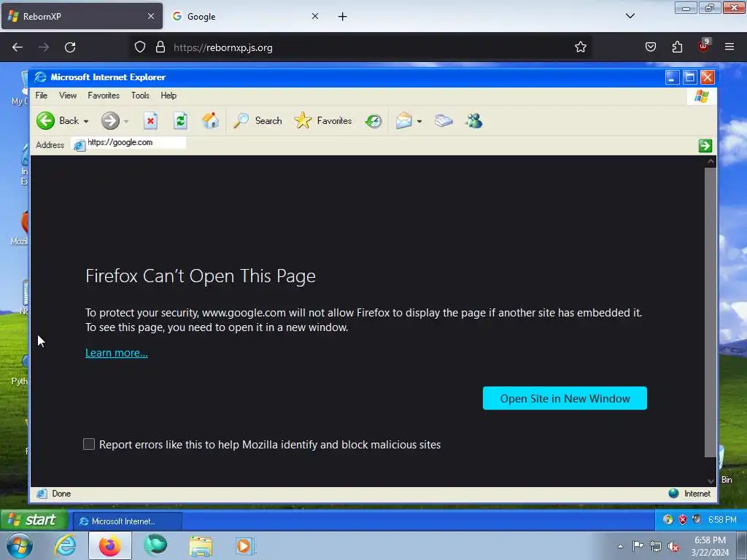Click the IE address field with https://google.com

click(x=128, y=142)
